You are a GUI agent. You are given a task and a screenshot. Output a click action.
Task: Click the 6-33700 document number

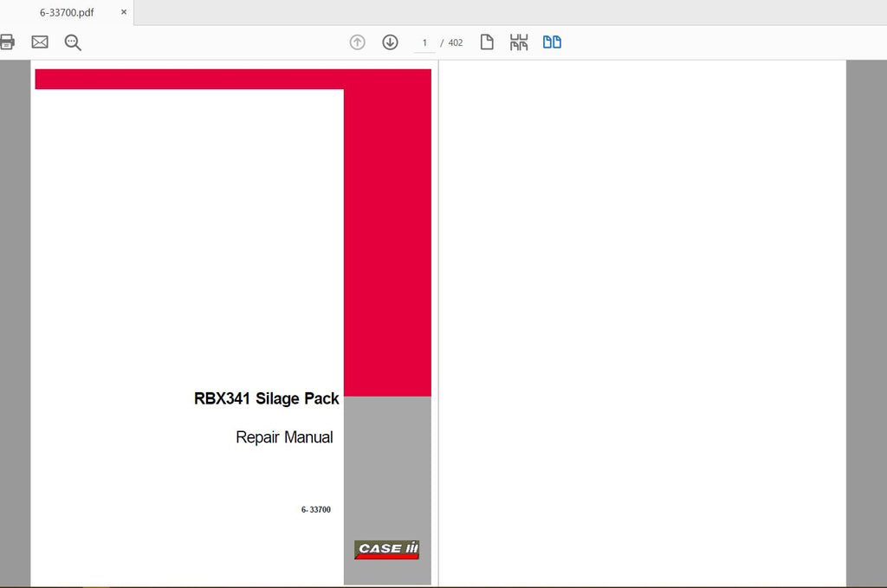tap(315, 509)
